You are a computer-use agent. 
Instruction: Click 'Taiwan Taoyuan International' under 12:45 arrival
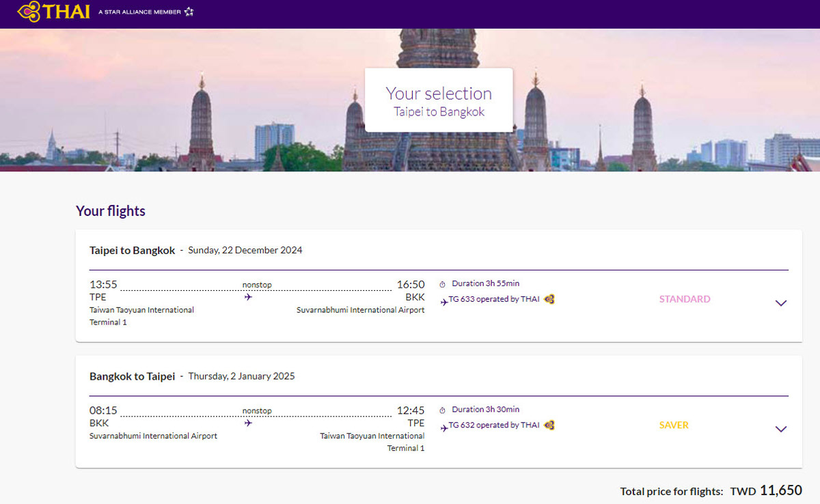coord(372,436)
